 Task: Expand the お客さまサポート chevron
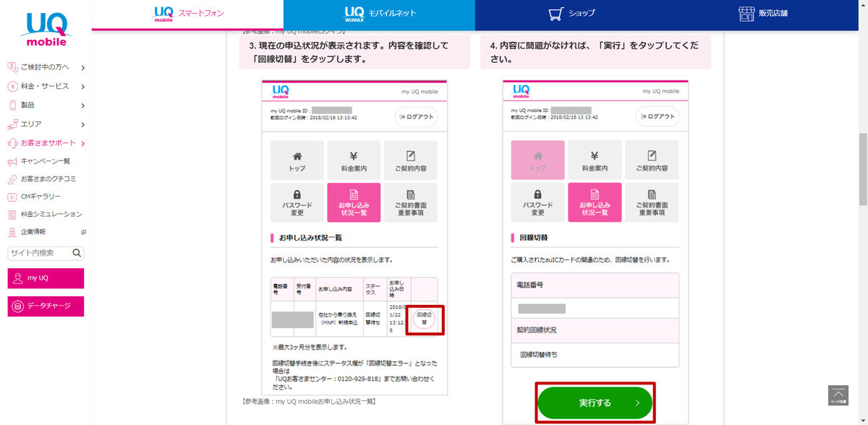point(83,144)
